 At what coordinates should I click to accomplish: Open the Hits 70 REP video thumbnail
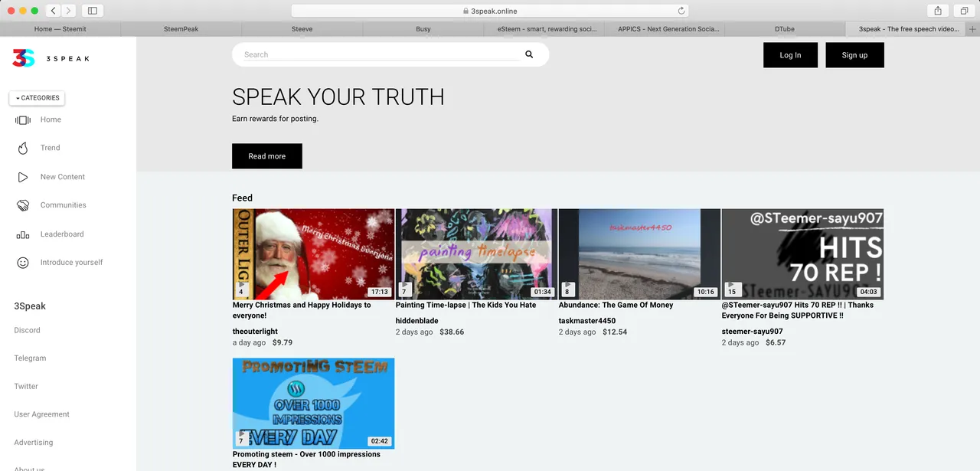802,254
